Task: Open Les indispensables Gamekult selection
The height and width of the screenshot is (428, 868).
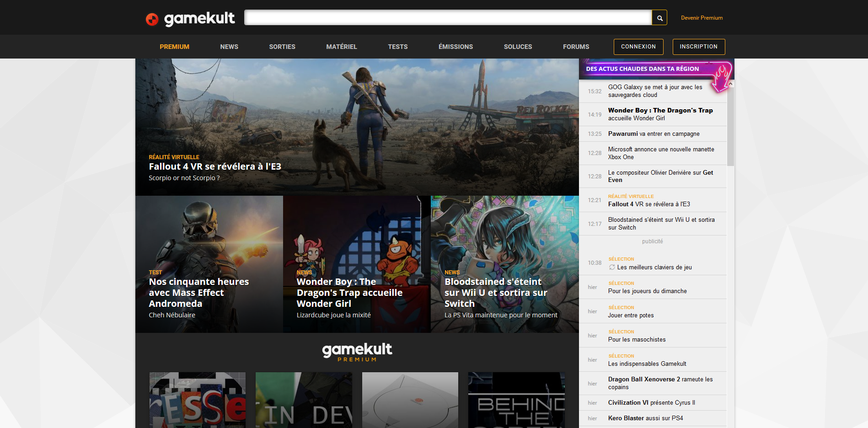Action: tap(647, 364)
